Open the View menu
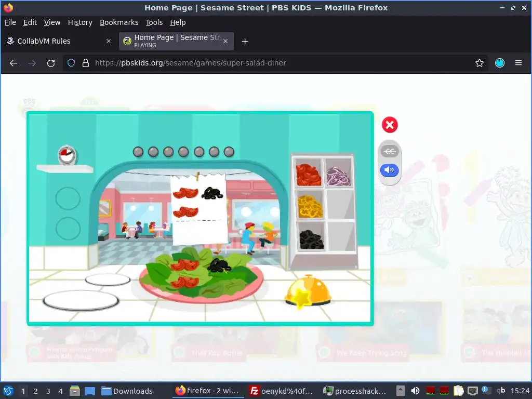 click(x=52, y=22)
